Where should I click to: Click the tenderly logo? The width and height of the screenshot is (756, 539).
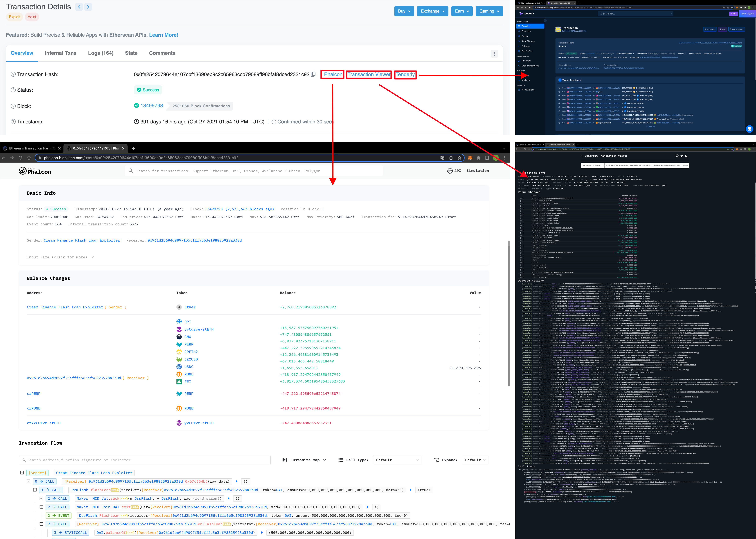(x=527, y=14)
